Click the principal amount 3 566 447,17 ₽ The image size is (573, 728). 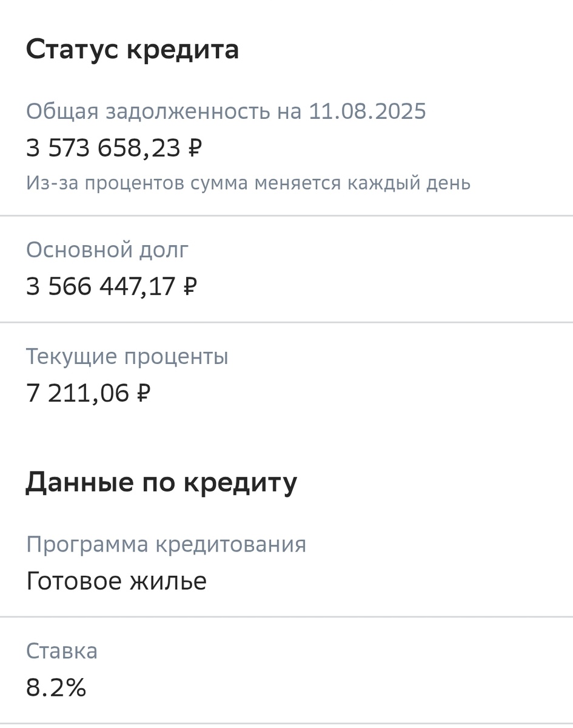112,285
